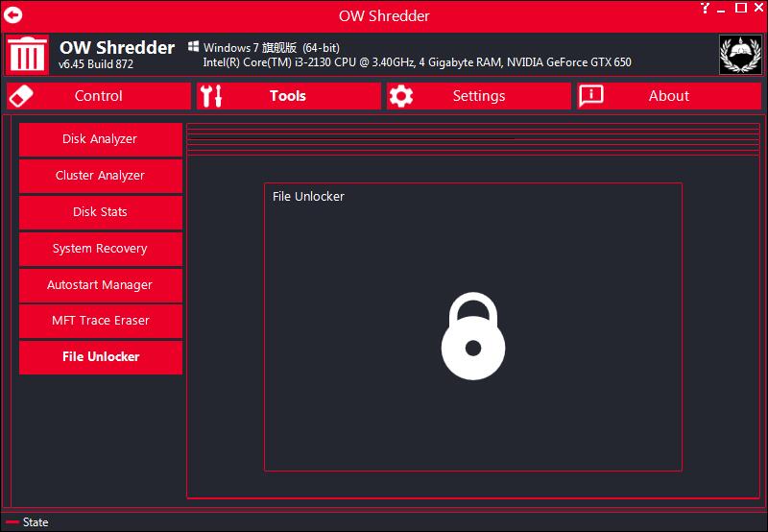The width and height of the screenshot is (768, 532).
Task: Click the gear icon on Settings tab
Action: pos(401,96)
